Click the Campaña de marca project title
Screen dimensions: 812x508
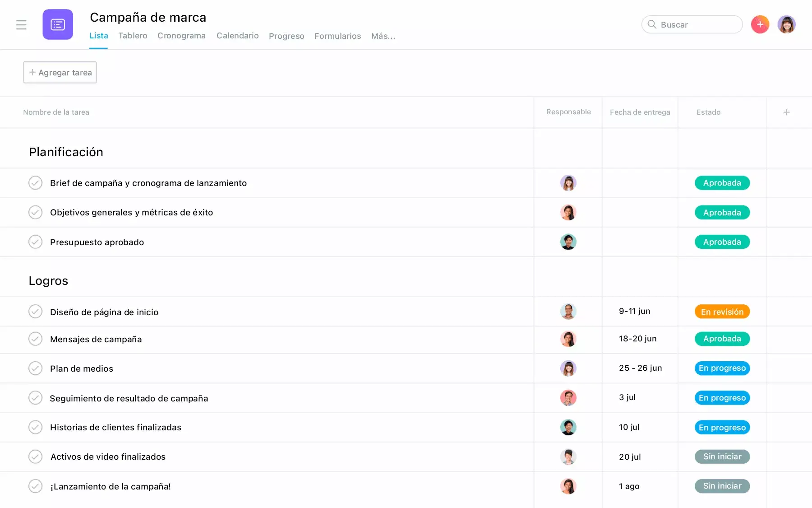148,17
